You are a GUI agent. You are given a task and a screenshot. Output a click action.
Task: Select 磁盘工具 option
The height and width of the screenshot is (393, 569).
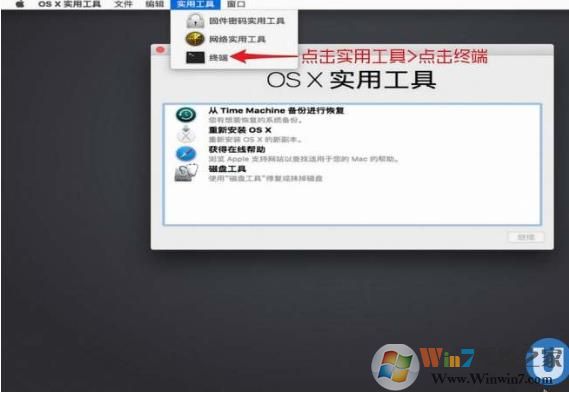coord(352,173)
